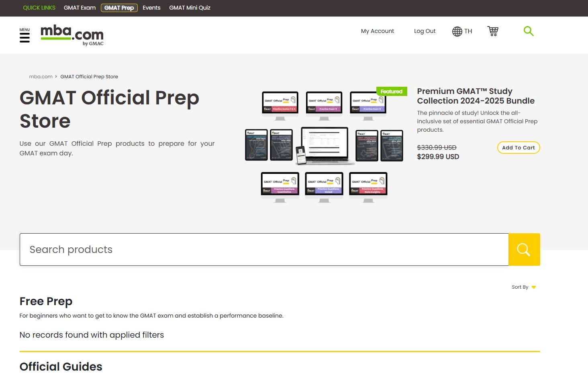This screenshot has height=377, width=588.
Task: Click the green site search magnifier
Action: [529, 31]
